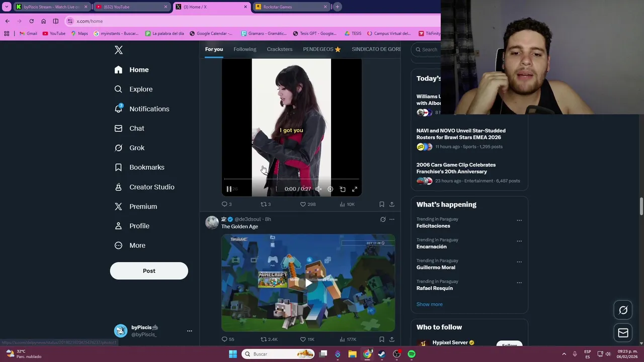644x362 pixels.
Task: Open Profile in the sidebar
Action: 132,226
